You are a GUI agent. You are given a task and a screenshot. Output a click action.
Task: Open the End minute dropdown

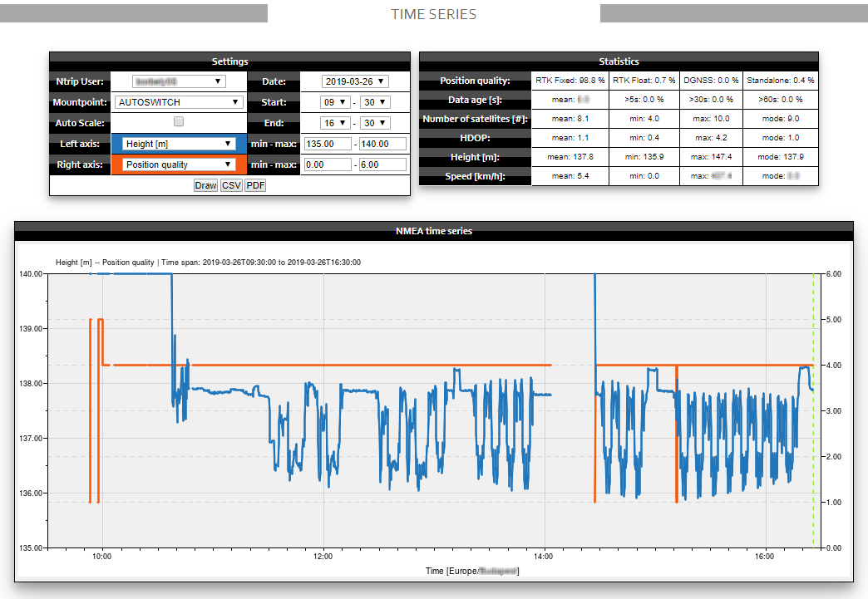click(375, 123)
